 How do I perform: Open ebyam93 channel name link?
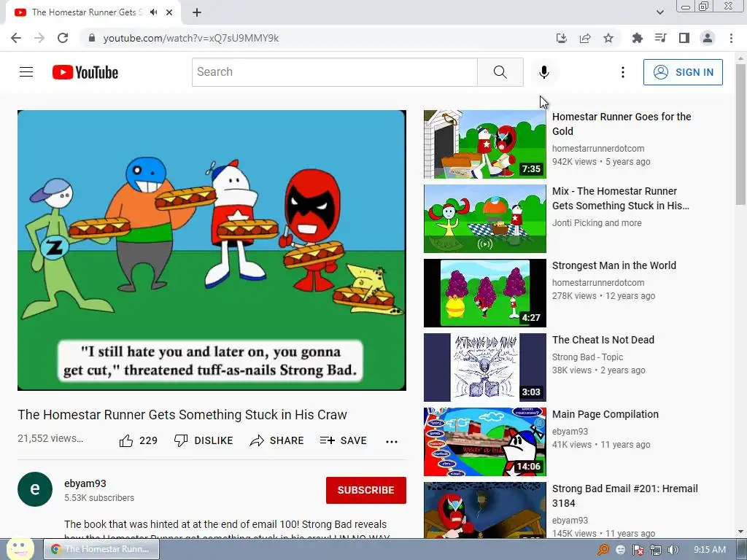85,483
